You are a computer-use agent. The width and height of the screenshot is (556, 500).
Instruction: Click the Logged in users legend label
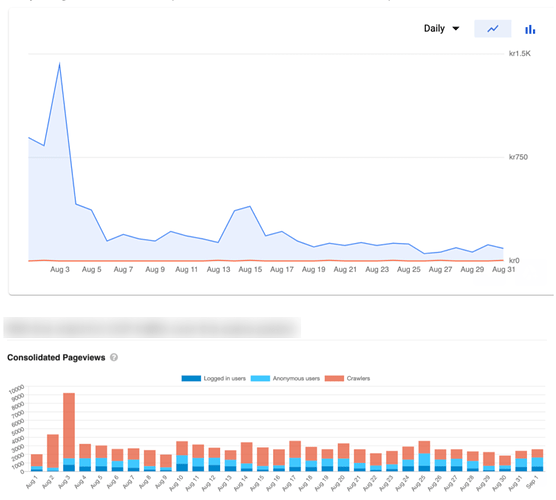tap(224, 378)
